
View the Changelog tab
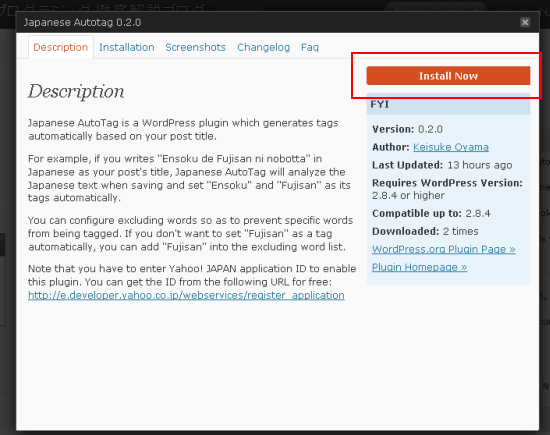click(x=263, y=47)
